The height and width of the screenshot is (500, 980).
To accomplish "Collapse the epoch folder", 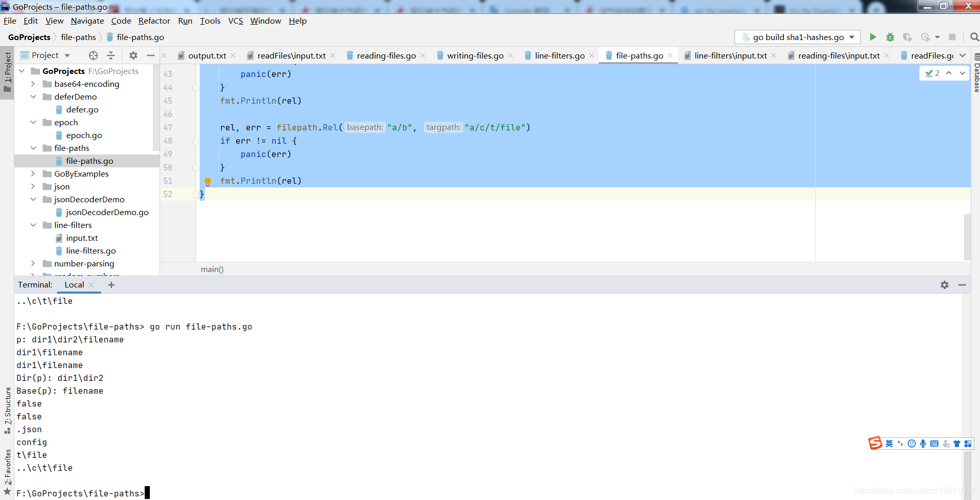I will tap(33, 122).
